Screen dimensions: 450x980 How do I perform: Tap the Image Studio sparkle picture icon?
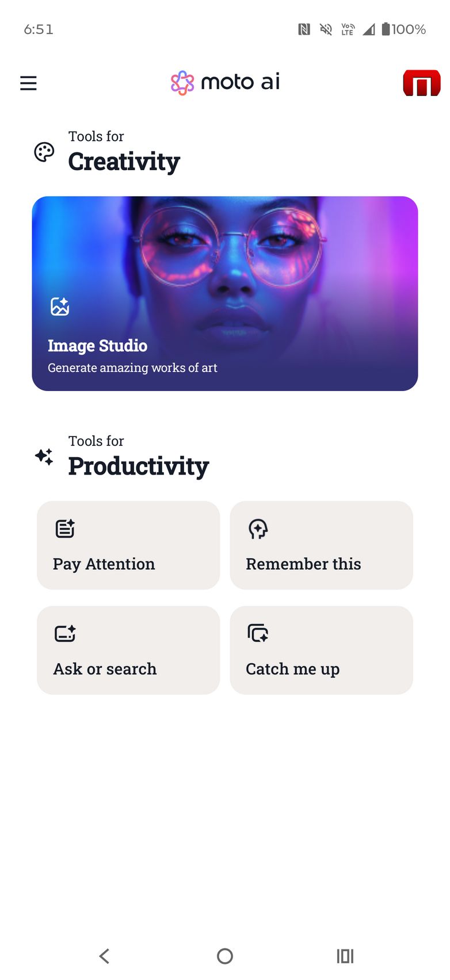pyautogui.click(x=60, y=307)
